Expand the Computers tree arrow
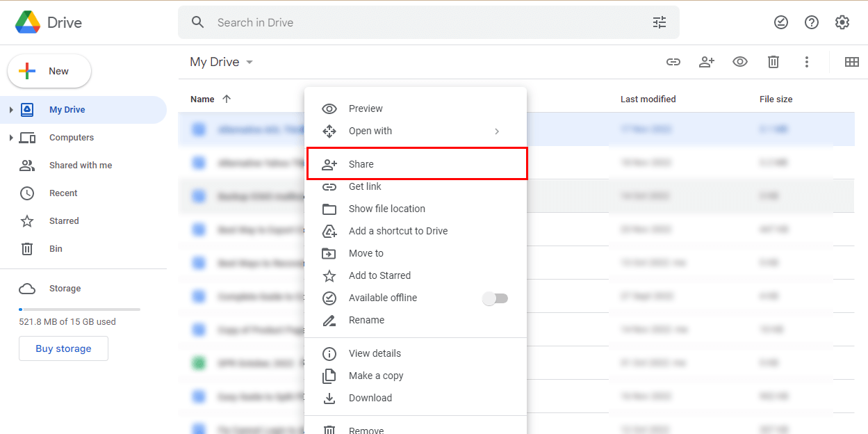Image resolution: width=868 pixels, height=434 pixels. click(x=11, y=138)
